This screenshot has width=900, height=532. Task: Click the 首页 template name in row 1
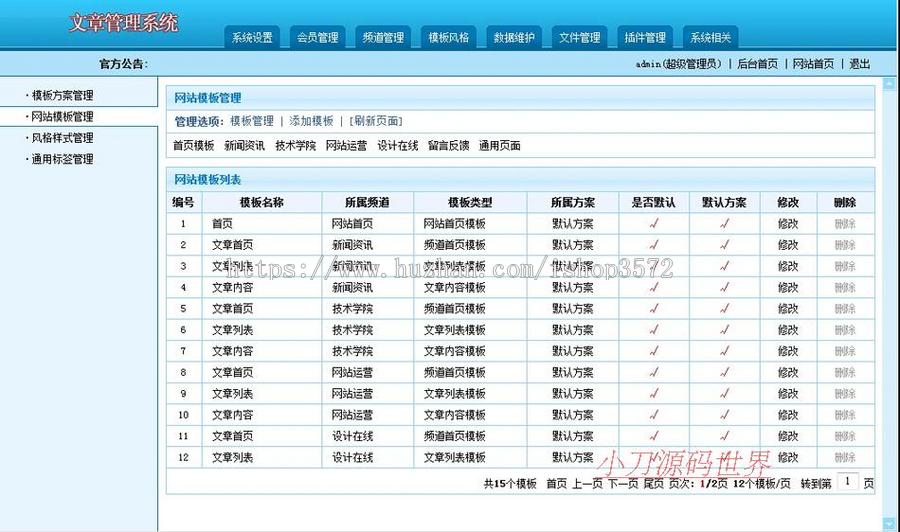(222, 224)
